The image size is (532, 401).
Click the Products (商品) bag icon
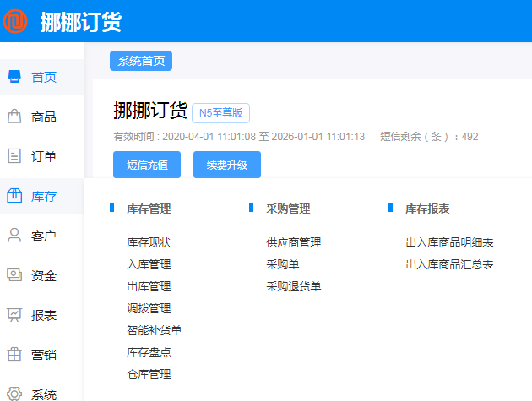(14, 117)
